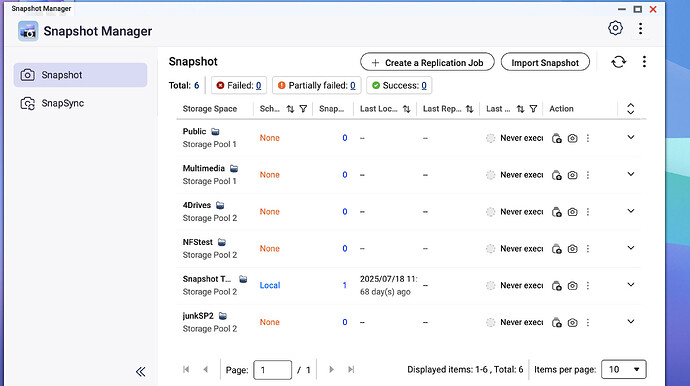Open the Snapshot T... folder icon
Screen dimensions: 690x386
(x=243, y=279)
